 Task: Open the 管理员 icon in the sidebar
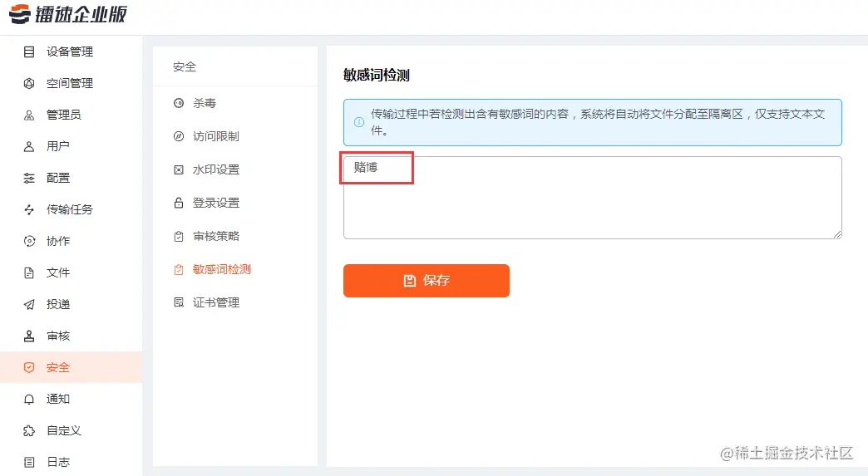[x=29, y=115]
